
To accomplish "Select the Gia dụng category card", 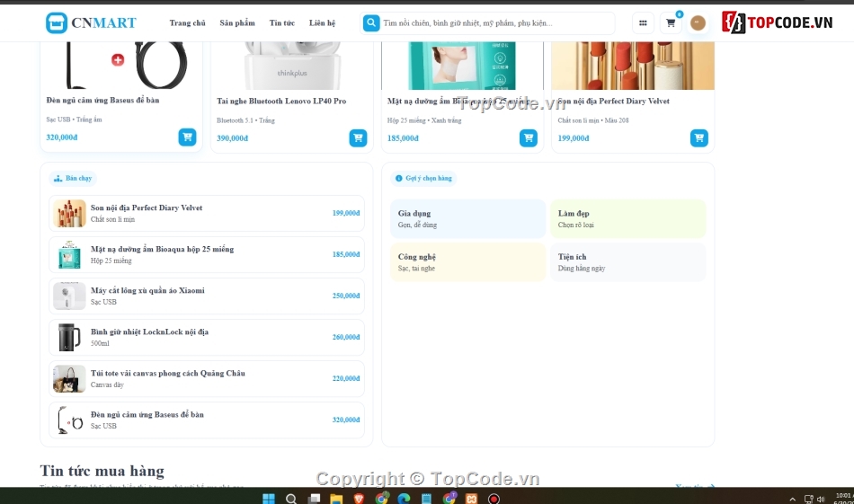I will [467, 219].
